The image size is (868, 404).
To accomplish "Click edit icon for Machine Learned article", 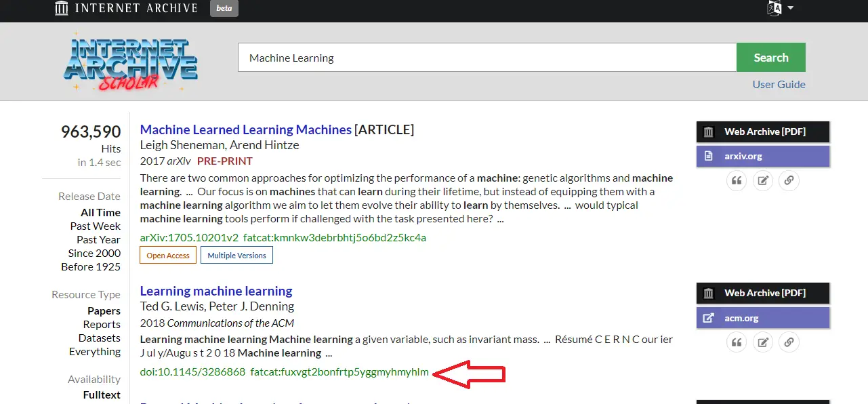I will point(763,180).
